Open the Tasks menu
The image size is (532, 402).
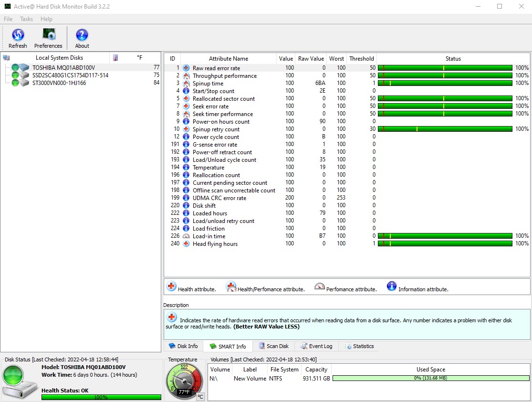[26, 19]
